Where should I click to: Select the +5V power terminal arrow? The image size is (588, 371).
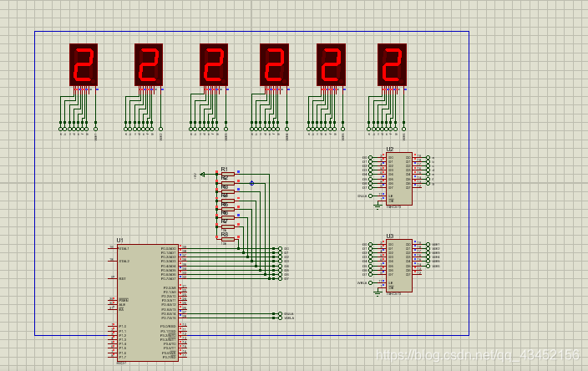click(x=203, y=174)
